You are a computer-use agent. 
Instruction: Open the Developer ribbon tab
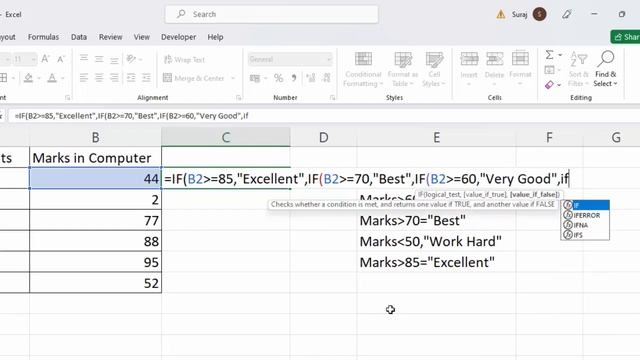pyautogui.click(x=178, y=37)
